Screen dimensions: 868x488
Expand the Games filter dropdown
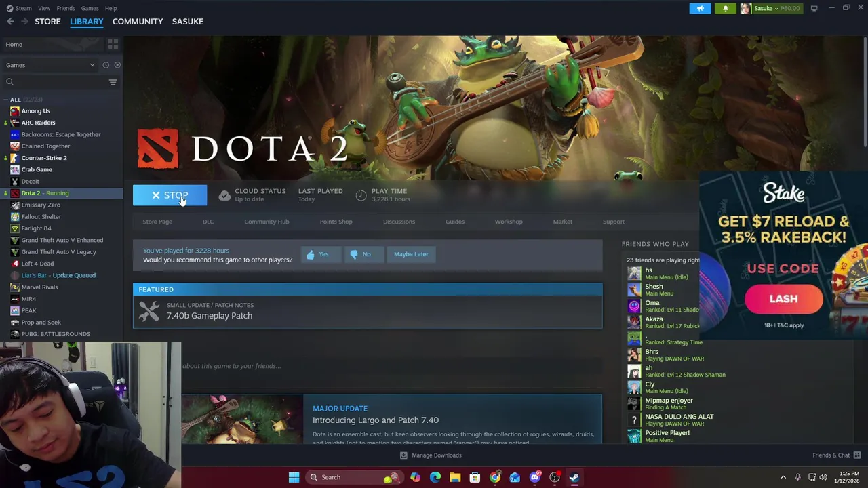click(50, 65)
